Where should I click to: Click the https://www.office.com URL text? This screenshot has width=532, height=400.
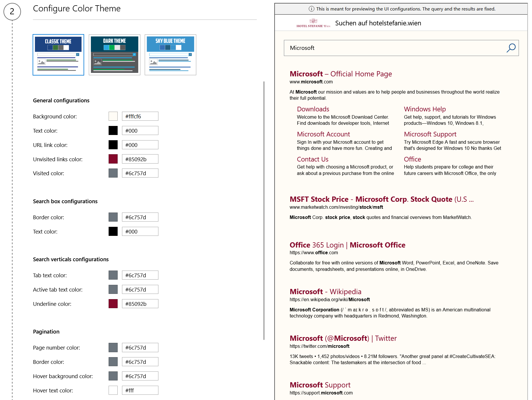[314, 253]
